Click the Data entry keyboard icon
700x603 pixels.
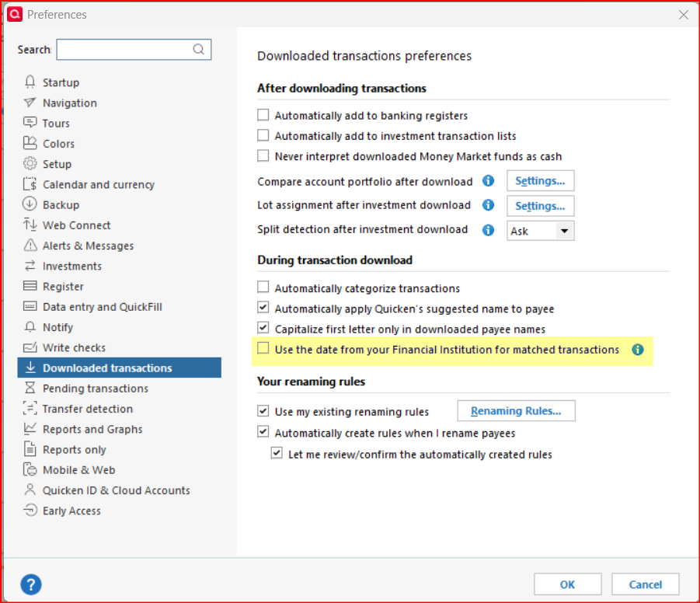click(30, 306)
